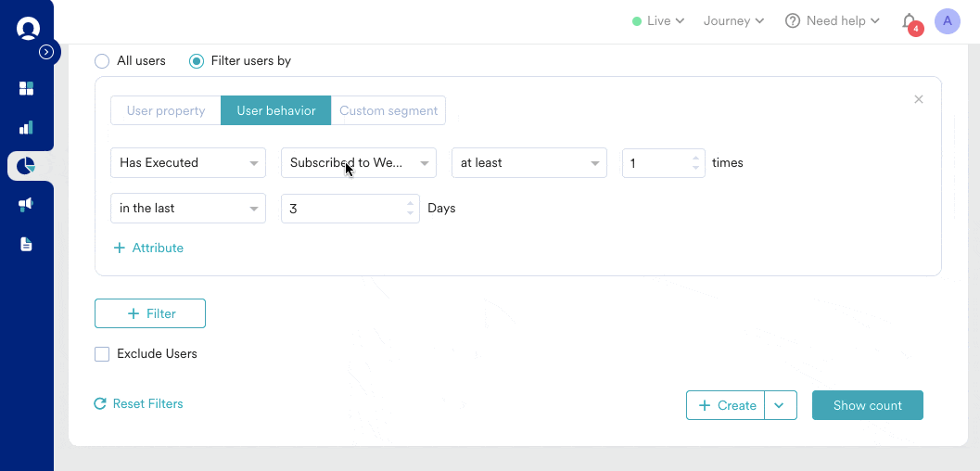
Task: Open the campaigns megaphone icon
Action: tap(26, 205)
